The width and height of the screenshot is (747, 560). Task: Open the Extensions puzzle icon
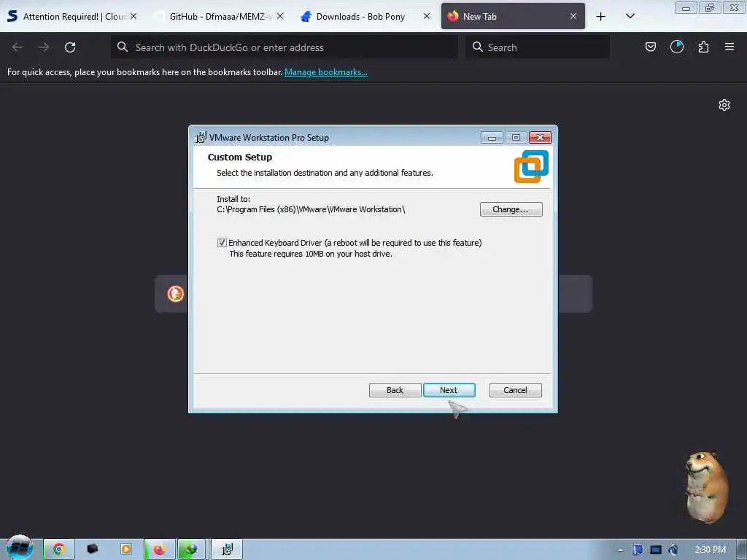pyautogui.click(x=703, y=47)
